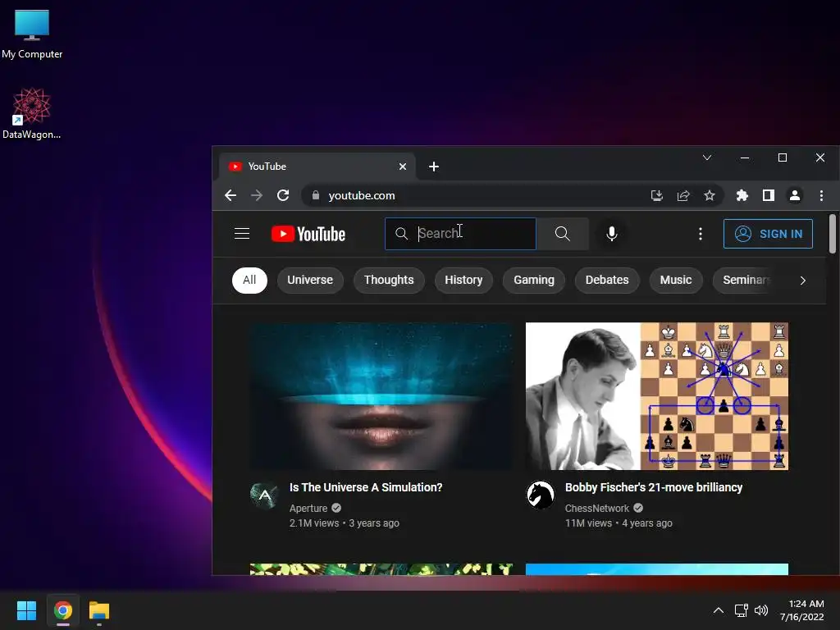Go to YouTube home via the YouTube logo
The image size is (840, 630).
pyautogui.click(x=308, y=234)
